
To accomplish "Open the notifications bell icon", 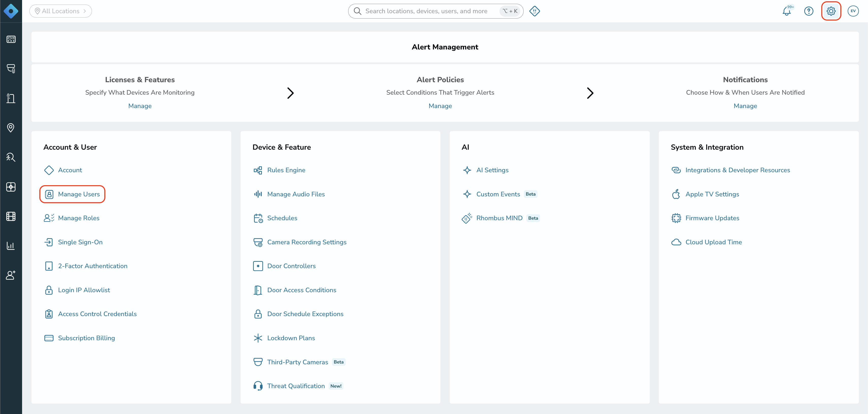I will (x=787, y=11).
